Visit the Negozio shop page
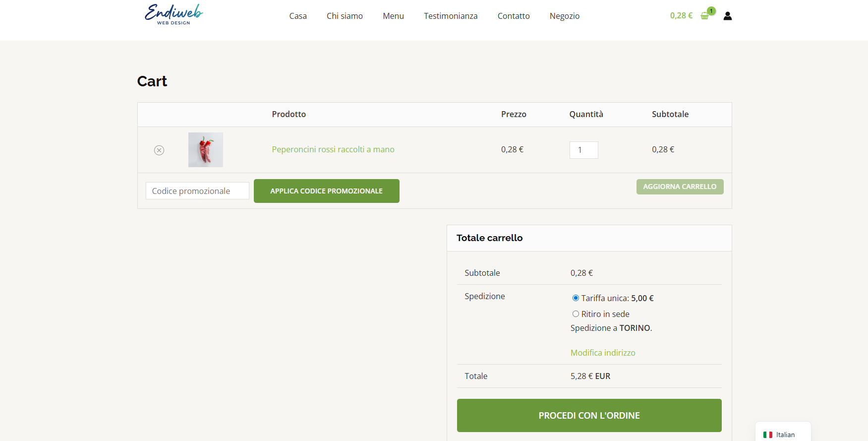 coord(564,16)
